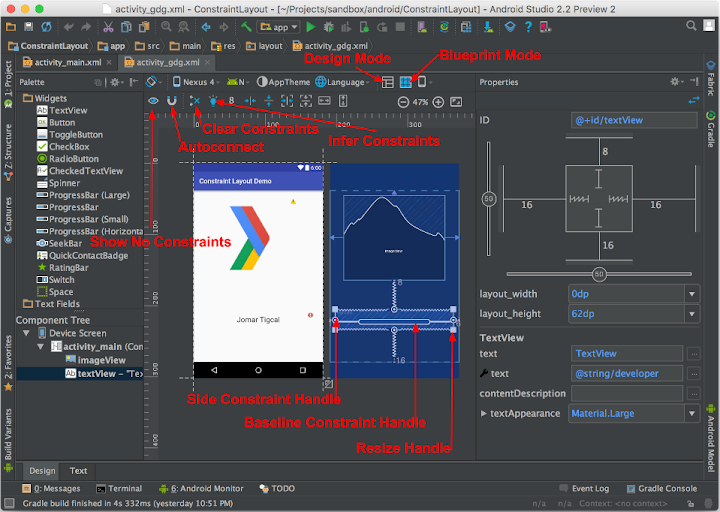This screenshot has width=720, height=512.
Task: Click the green Run app icon
Action: [311, 27]
